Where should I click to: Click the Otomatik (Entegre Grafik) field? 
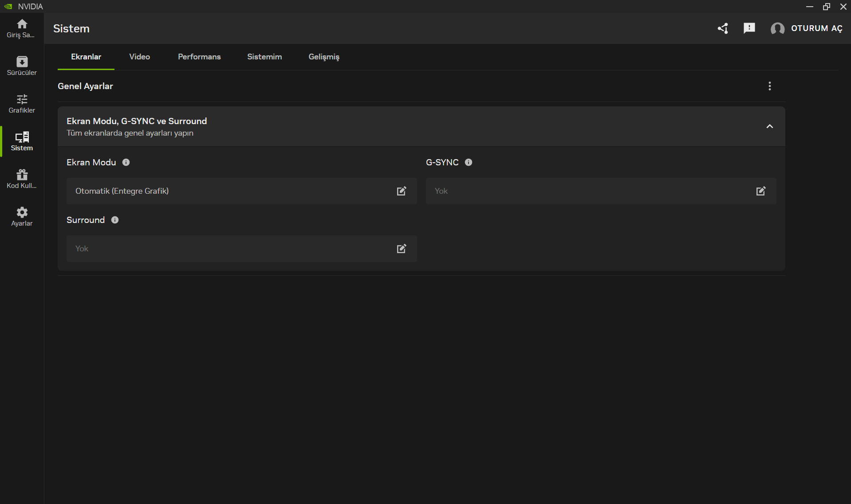242,191
